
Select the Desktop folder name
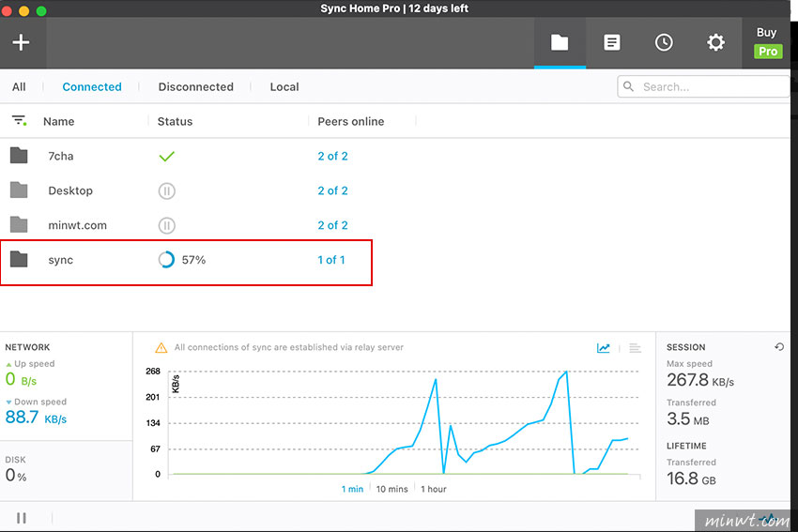(x=70, y=190)
